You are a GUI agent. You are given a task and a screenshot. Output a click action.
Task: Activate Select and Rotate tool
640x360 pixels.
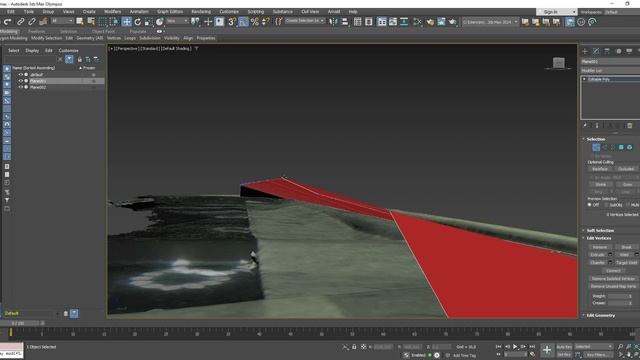click(138, 22)
